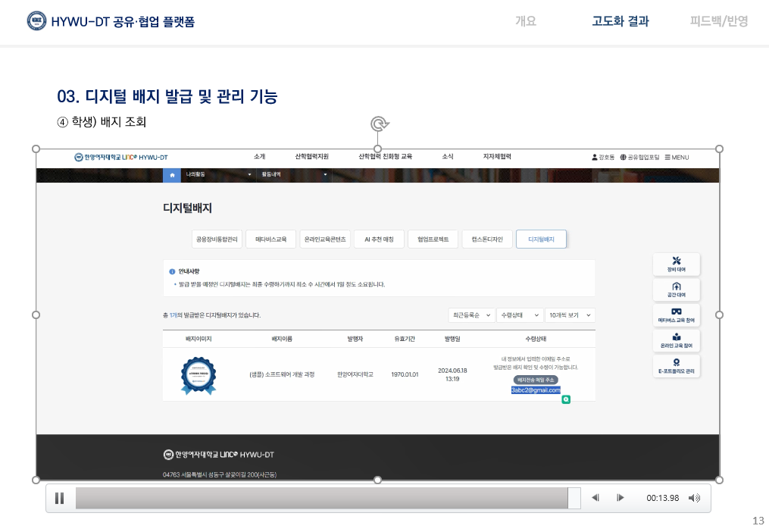The height and width of the screenshot is (532, 769).
Task: Click the blue ribbon badge image
Action: (199, 375)
